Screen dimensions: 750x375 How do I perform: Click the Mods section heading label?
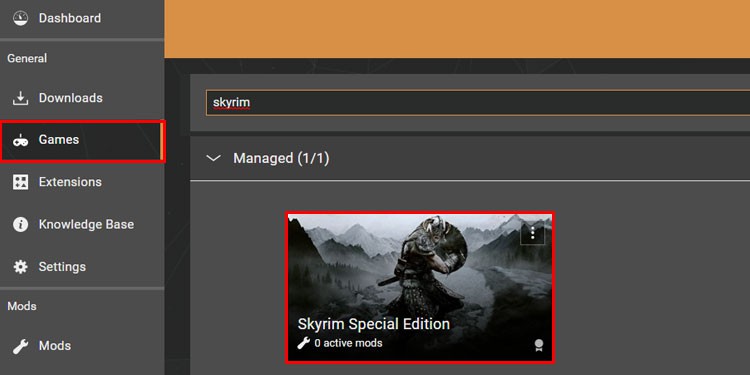point(22,306)
